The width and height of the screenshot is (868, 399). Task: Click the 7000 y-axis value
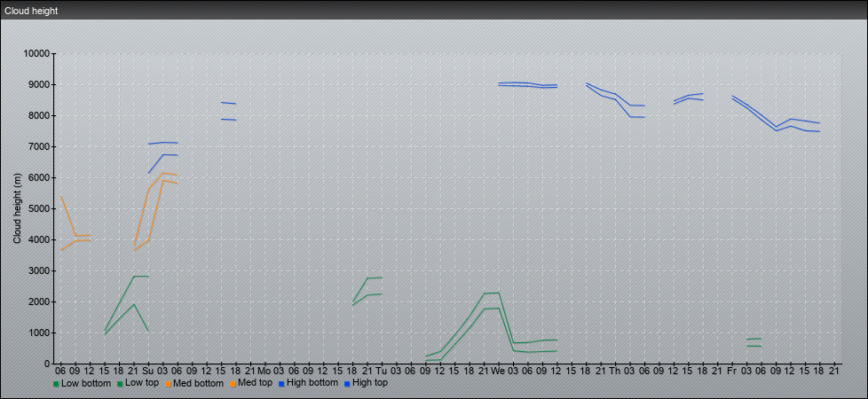pos(39,146)
